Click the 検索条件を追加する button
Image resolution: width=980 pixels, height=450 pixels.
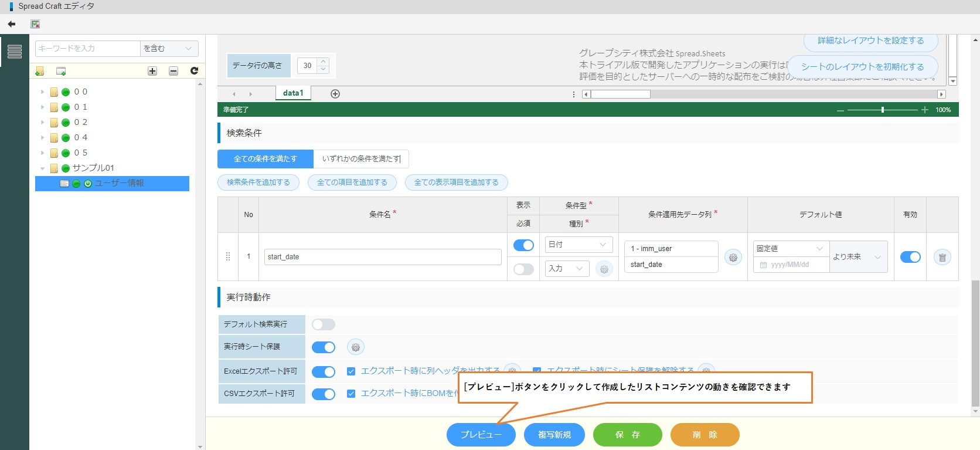tap(258, 182)
